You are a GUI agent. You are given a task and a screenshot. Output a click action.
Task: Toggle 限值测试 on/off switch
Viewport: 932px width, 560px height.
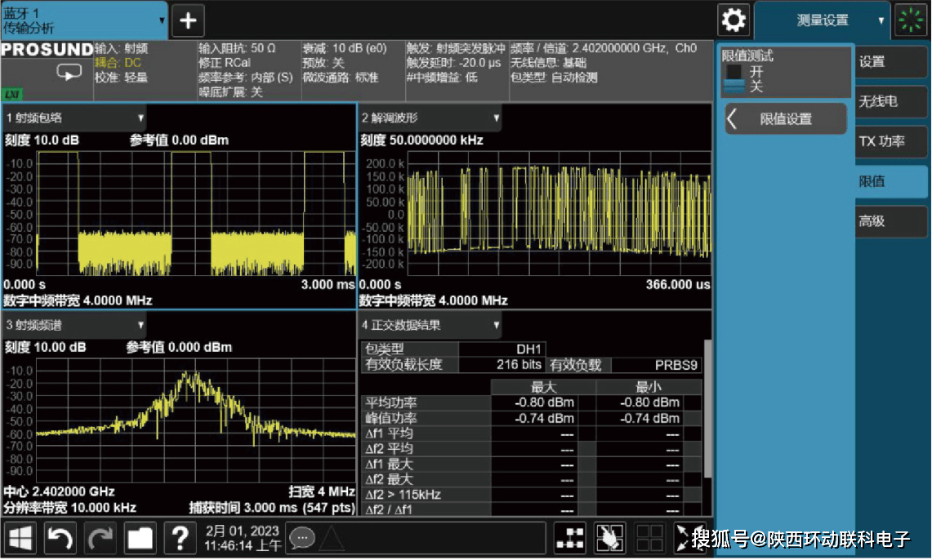(735, 79)
